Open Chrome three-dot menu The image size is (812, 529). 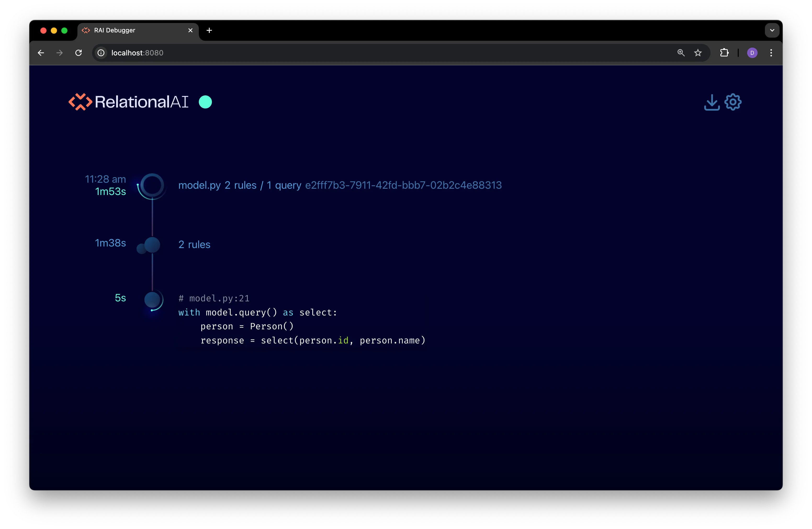[771, 53]
